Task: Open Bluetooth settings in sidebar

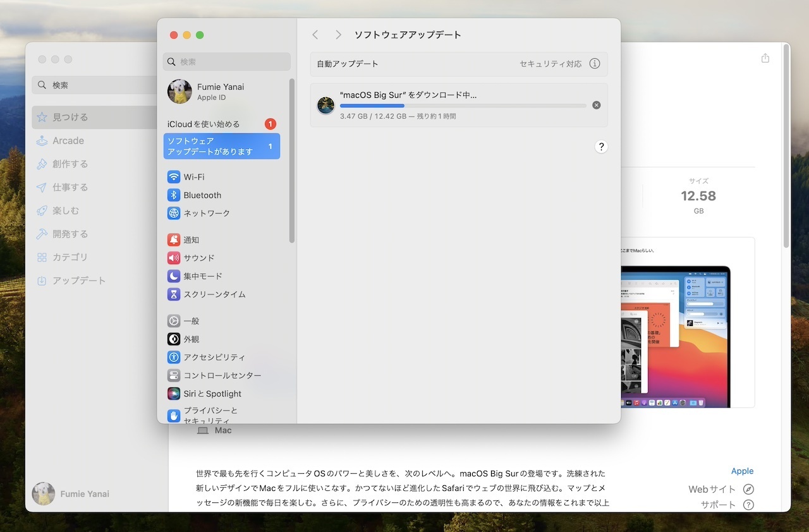Action: (x=202, y=195)
